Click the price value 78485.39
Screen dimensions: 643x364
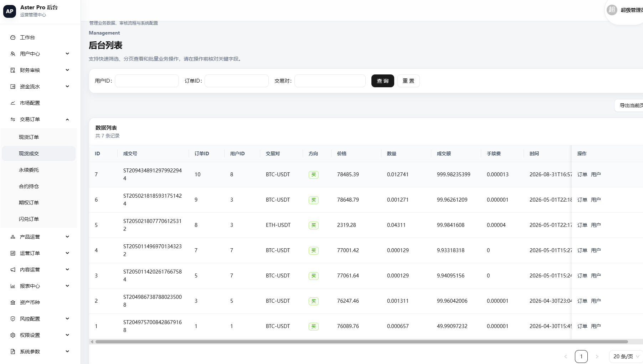(x=348, y=175)
